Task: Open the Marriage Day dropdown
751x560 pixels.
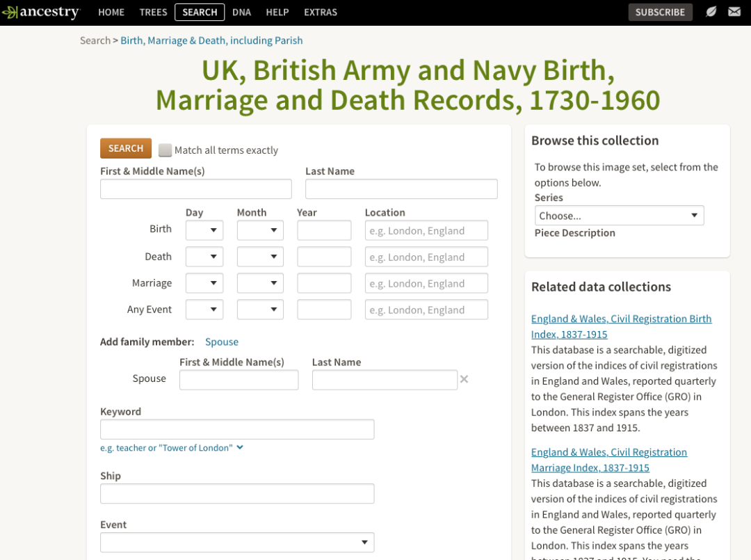Action: coord(204,283)
